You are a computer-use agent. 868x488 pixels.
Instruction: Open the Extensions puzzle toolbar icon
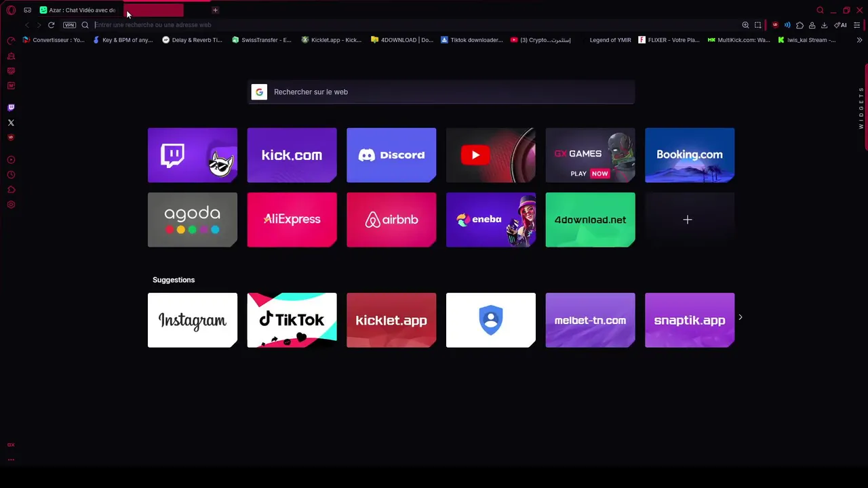800,25
